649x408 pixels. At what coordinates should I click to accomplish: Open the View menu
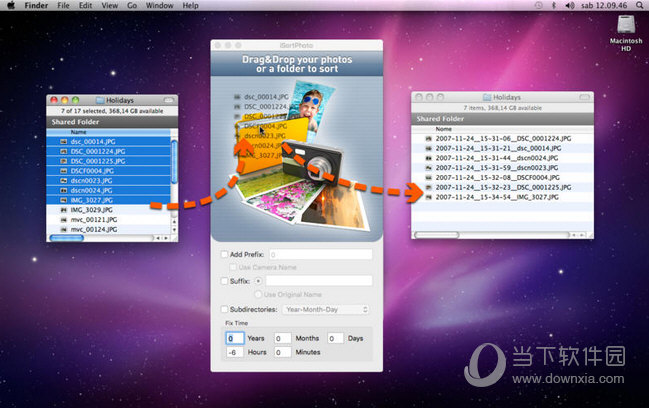coord(109,5)
